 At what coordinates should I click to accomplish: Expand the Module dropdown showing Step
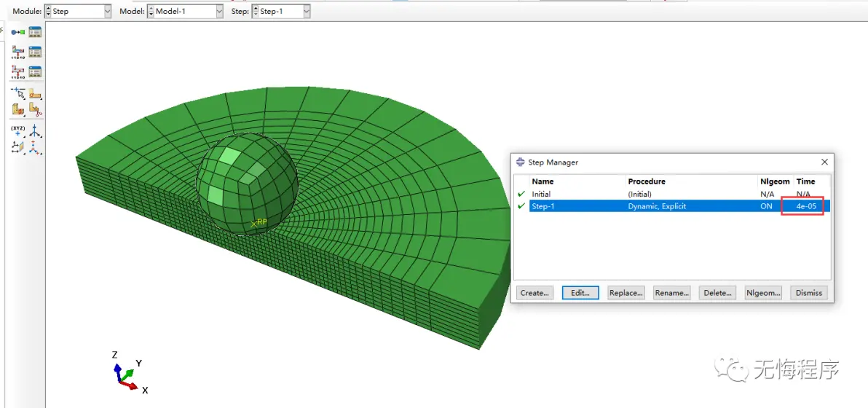tap(78, 12)
